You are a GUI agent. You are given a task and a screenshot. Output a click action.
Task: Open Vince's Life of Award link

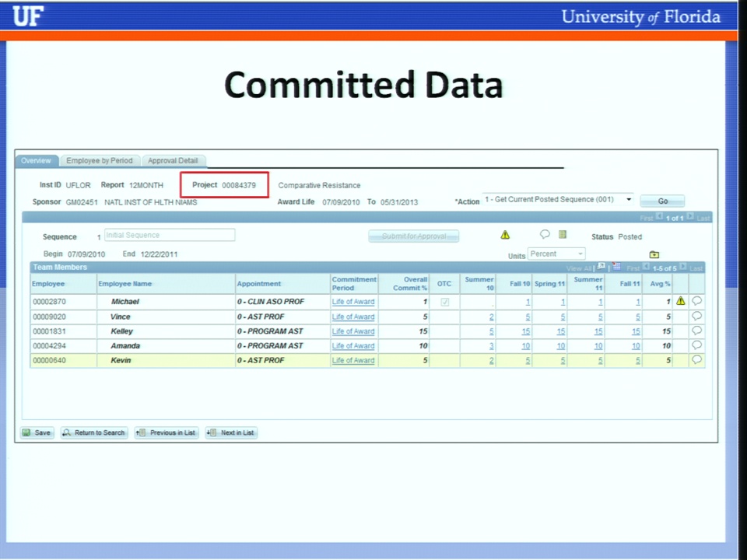pos(353,317)
